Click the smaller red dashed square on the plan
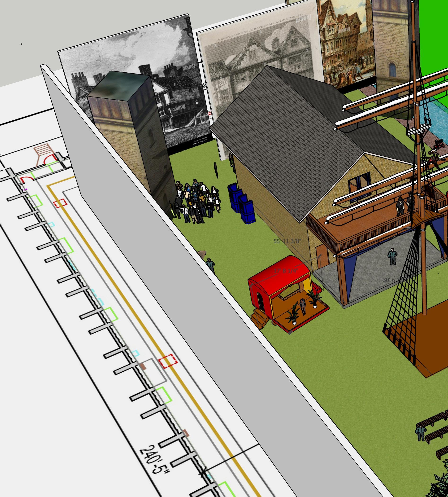Image resolution: width=448 pixels, height=497 pixels. click(x=60, y=203)
